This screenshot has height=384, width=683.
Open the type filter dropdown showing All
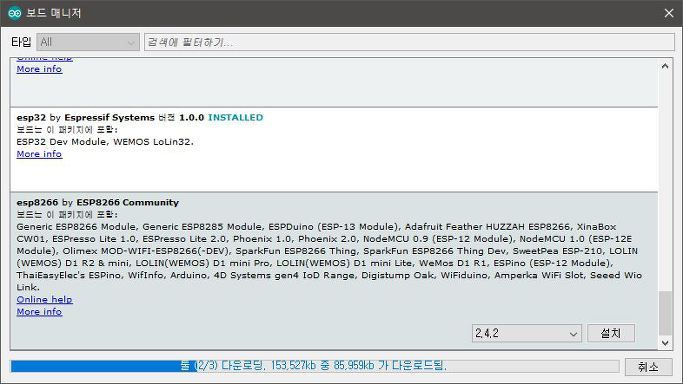[x=88, y=42]
